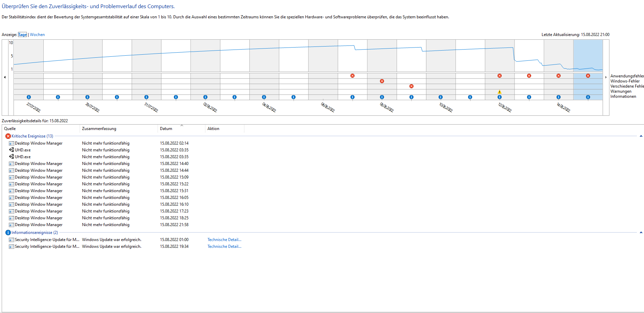The height and width of the screenshot is (313, 644).
Task: Click the application failure icon on 12.08.2022
Action: pyautogui.click(x=500, y=76)
